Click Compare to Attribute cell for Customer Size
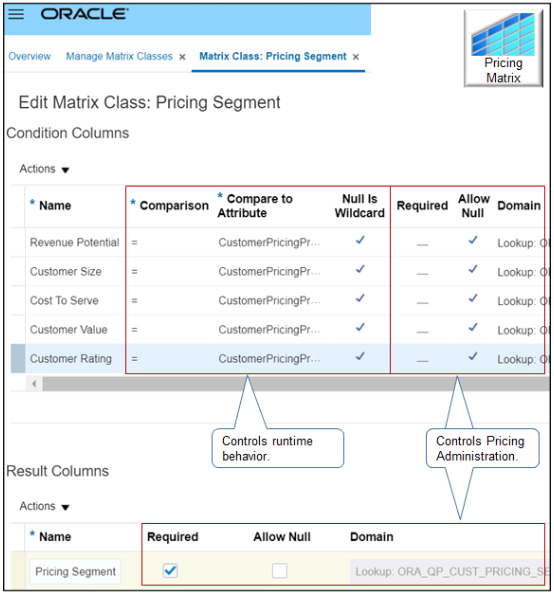The image size is (554, 594). pyautogui.click(x=269, y=272)
